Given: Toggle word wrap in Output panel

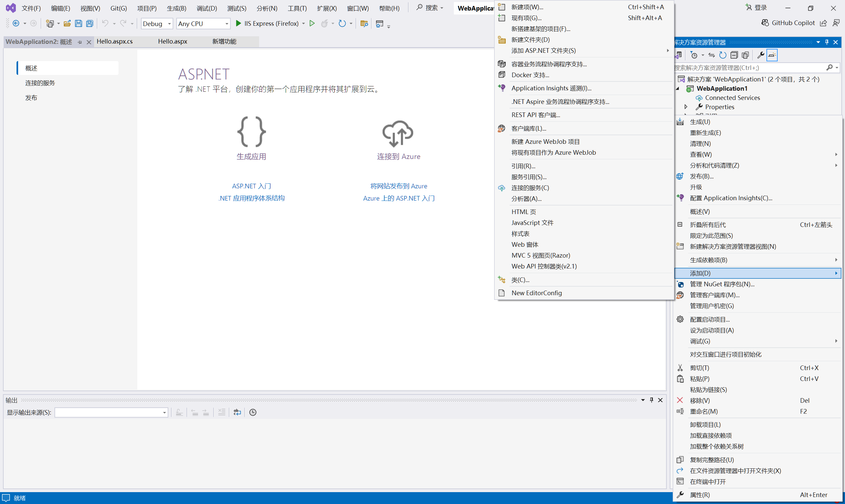Looking at the screenshot, I should point(237,412).
